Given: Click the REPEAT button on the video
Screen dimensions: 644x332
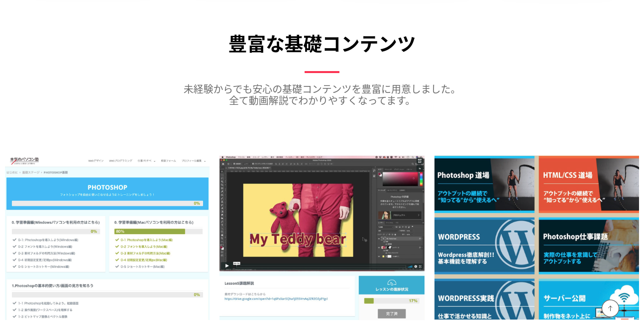Looking at the screenshot, I should click(x=420, y=161).
